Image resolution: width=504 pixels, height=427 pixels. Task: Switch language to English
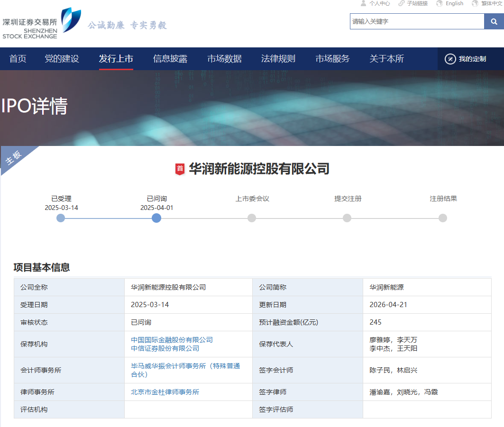(x=449, y=3)
